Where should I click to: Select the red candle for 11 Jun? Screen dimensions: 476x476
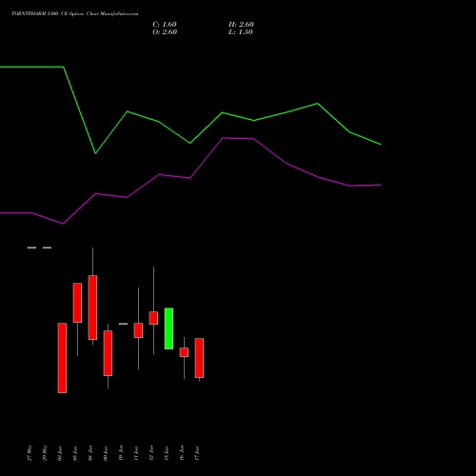138,330
